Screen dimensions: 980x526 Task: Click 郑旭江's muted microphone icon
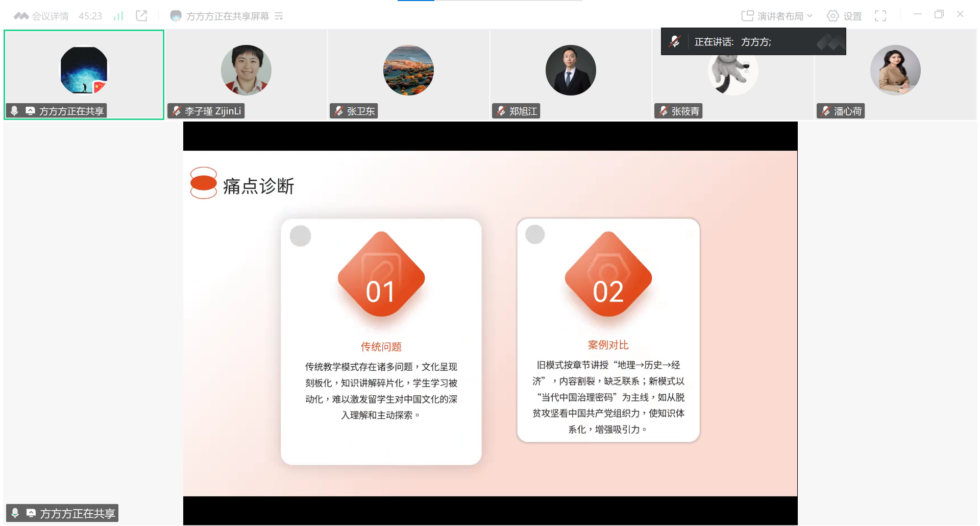point(501,111)
